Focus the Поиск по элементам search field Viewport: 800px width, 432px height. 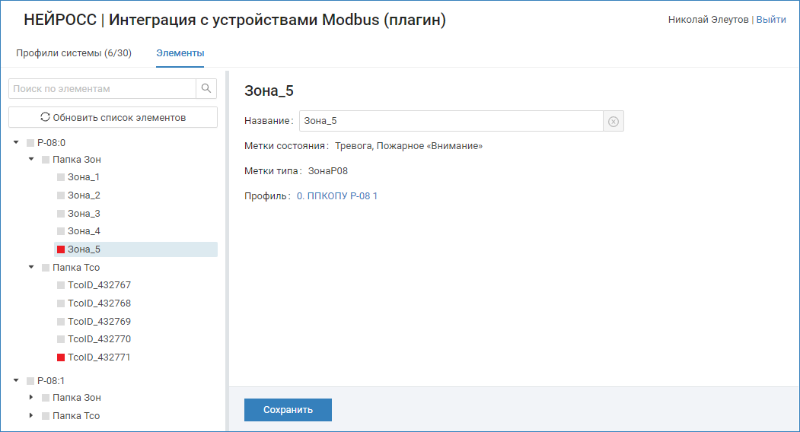coord(102,88)
